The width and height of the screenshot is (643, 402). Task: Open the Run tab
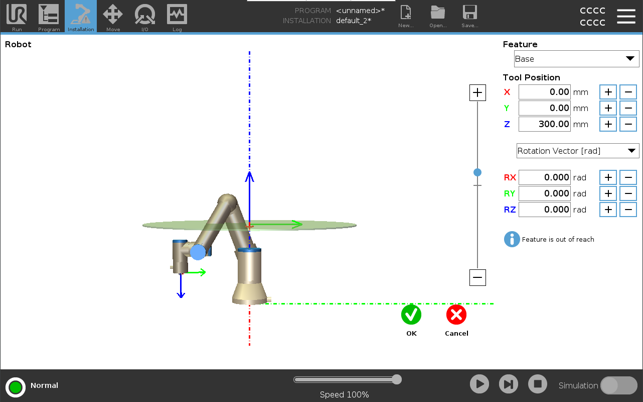tap(16, 16)
